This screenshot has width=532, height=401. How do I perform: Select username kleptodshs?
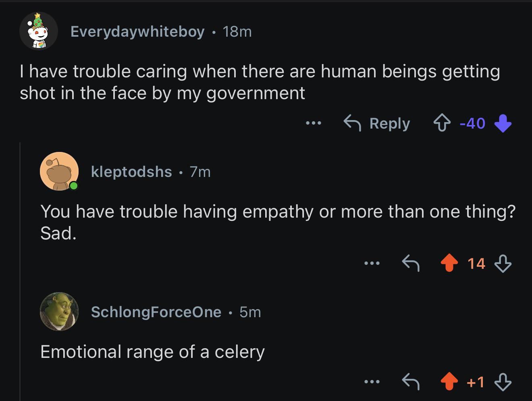pyautogui.click(x=131, y=171)
